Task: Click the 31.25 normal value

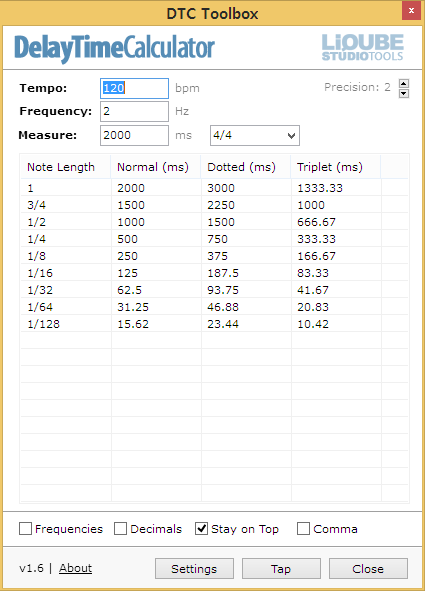Action: (133, 307)
